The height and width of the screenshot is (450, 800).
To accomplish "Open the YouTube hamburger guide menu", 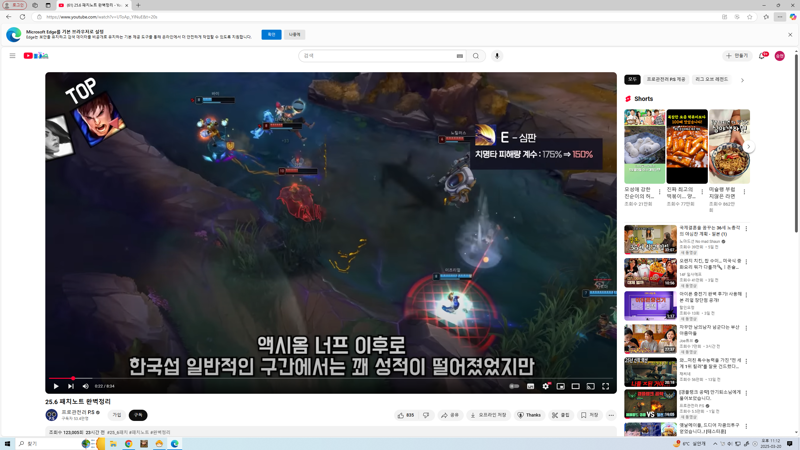I will [x=12, y=56].
